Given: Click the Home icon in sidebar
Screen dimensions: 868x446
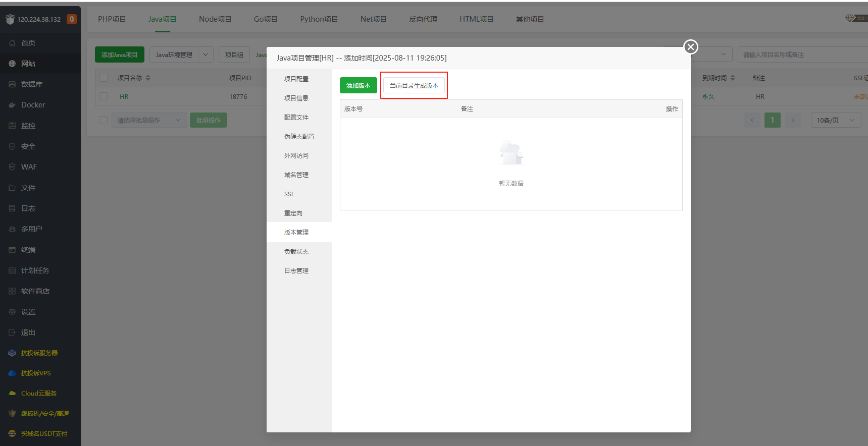Looking at the screenshot, I should tap(12, 43).
